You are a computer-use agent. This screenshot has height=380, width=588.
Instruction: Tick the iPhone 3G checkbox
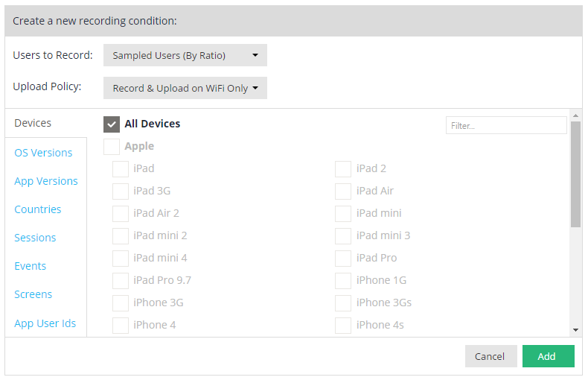120,303
